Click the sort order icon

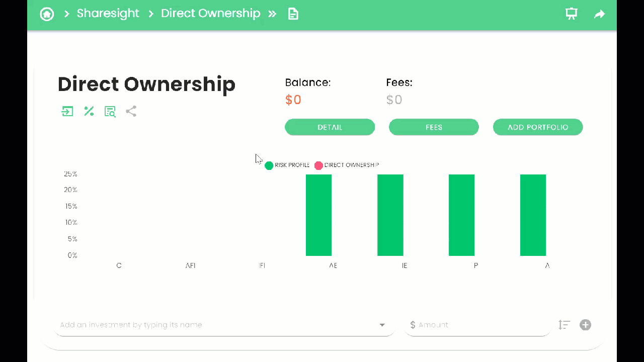pos(564,325)
